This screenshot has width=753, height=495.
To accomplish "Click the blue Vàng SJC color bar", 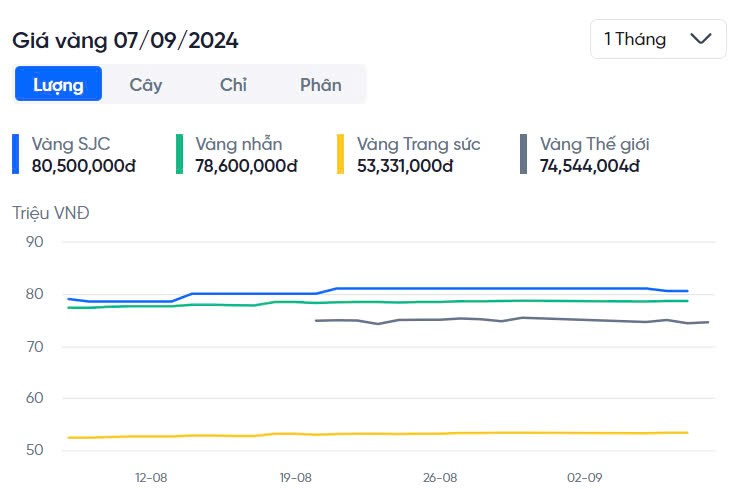I will (16, 154).
